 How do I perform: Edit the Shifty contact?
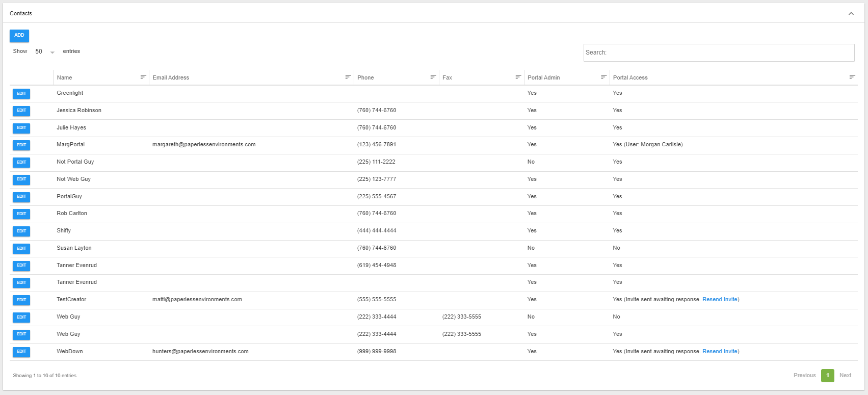(21, 231)
